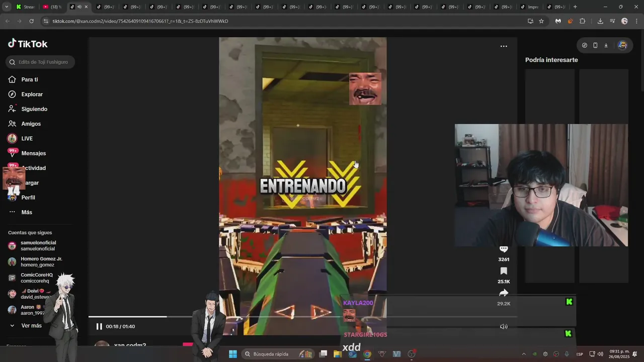Open the Windows Start menu

click(x=233, y=354)
